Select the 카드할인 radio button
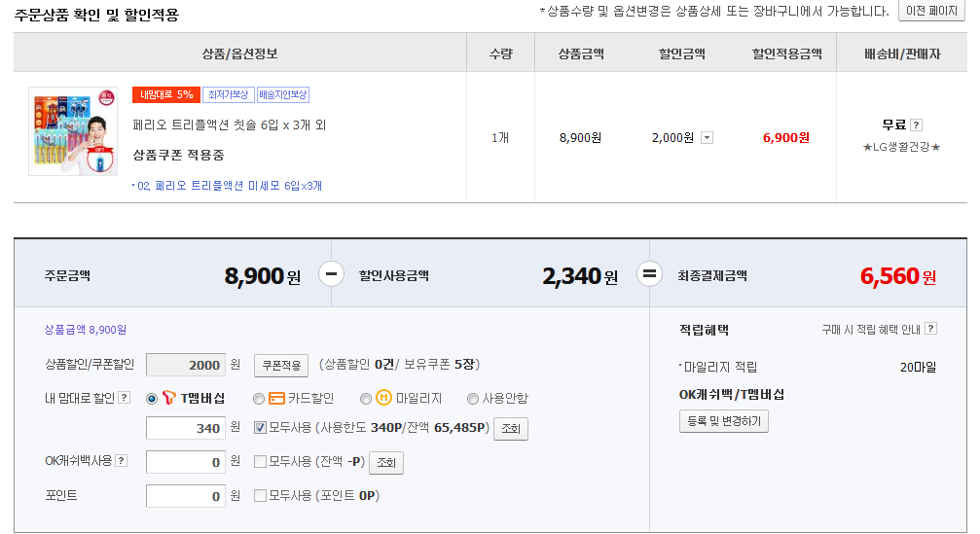Image resolution: width=980 pixels, height=534 pixels. coord(258,398)
